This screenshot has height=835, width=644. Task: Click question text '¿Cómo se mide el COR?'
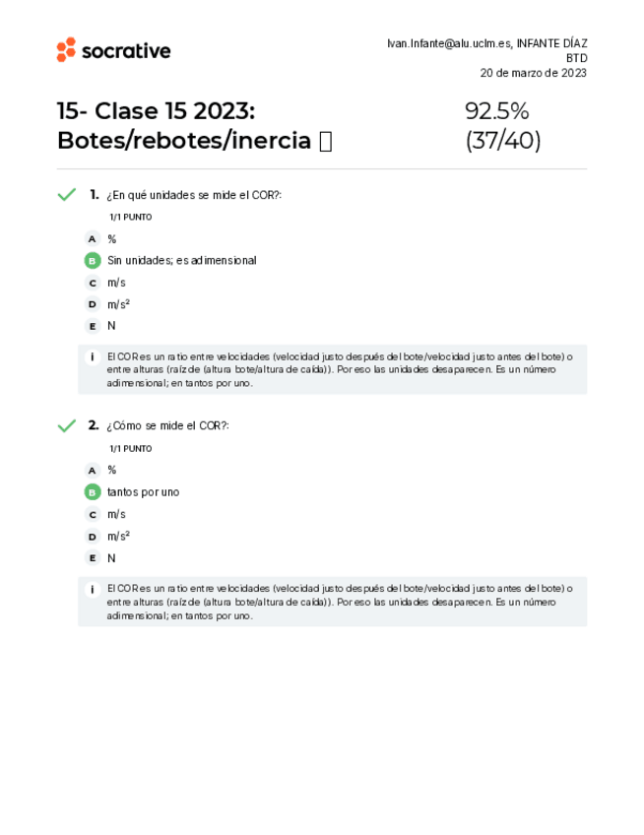pyautogui.click(x=167, y=426)
